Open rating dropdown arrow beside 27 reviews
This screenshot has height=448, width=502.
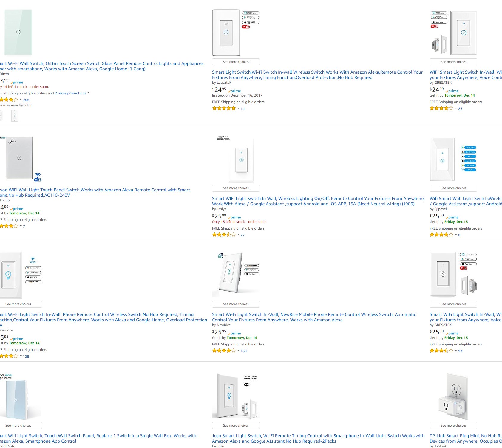238,235
